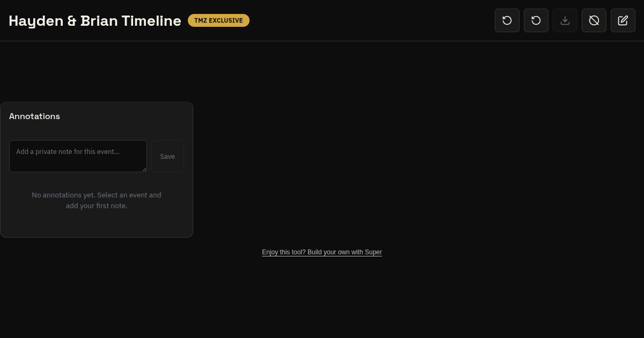Click the TMZ EXCLUSIVE badge
Image resolution: width=644 pixels, height=338 pixels.
[218, 20]
